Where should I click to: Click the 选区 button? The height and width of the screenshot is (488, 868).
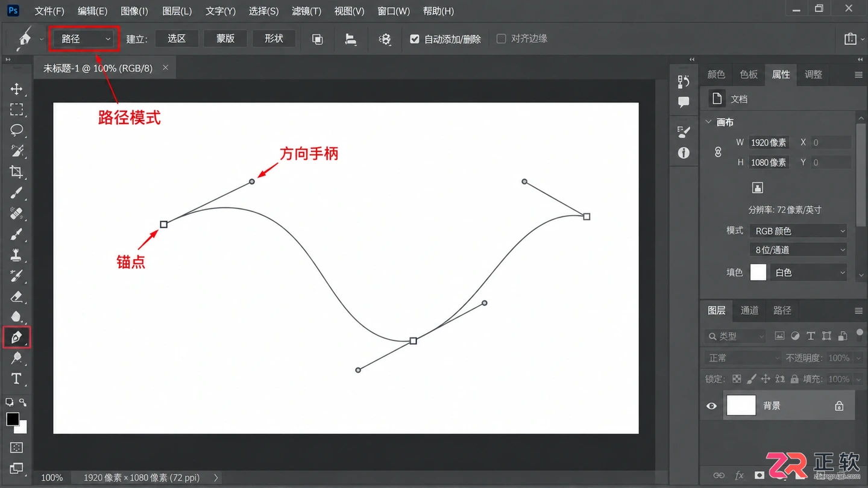point(177,39)
